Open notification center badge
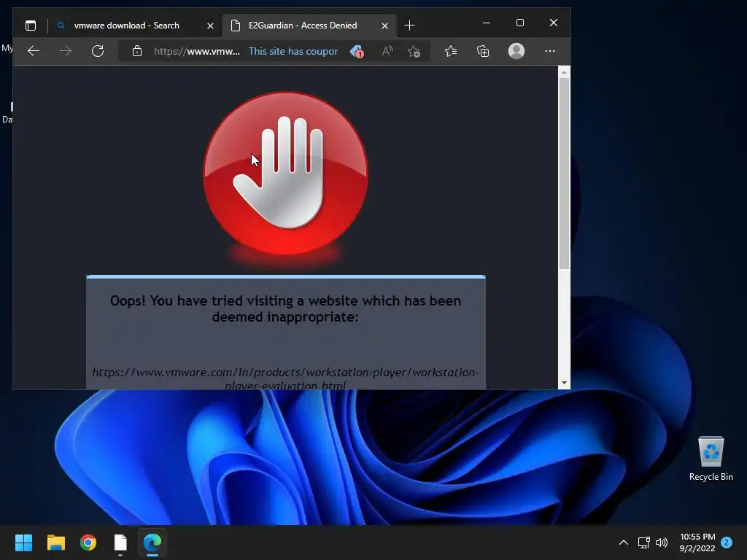747x560 pixels. tap(727, 542)
